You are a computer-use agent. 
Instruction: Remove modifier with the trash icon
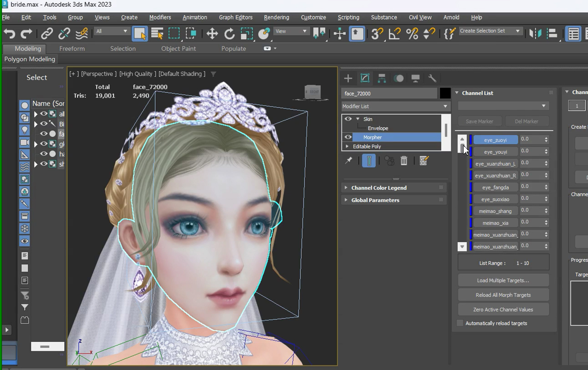[x=404, y=161]
